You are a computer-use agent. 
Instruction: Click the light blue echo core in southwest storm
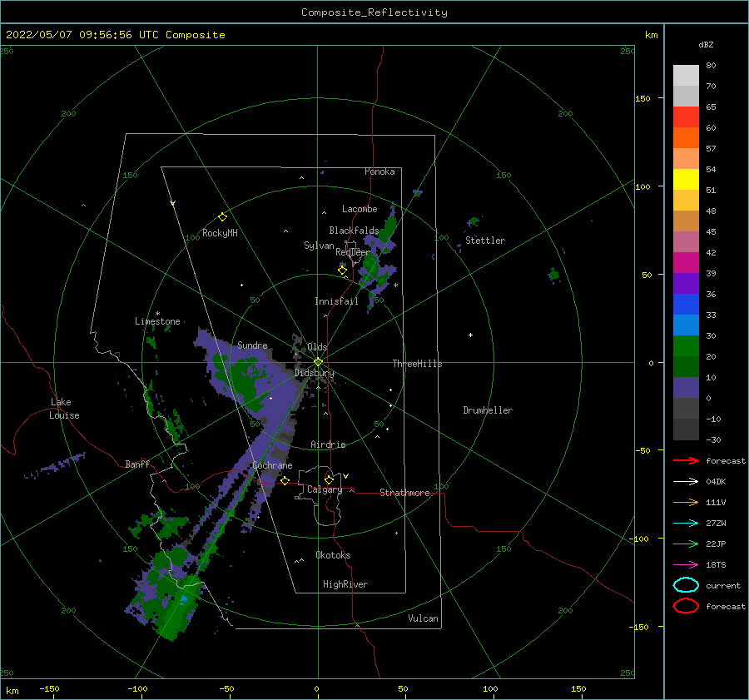point(183,598)
